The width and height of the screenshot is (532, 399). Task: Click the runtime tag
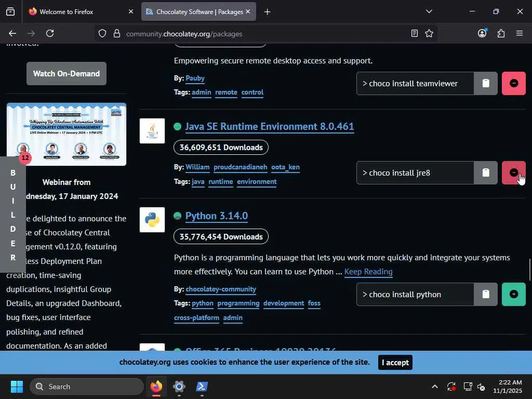point(220,181)
